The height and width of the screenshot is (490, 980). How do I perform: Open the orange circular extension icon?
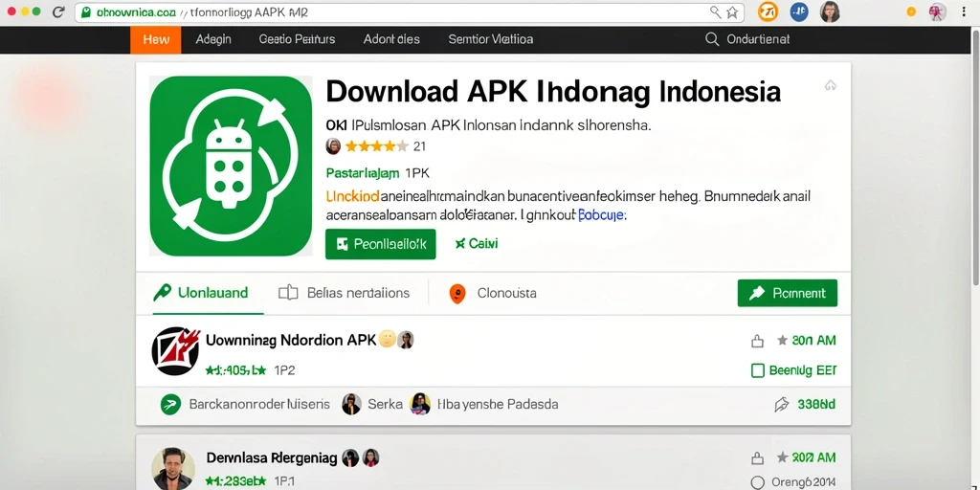768,11
